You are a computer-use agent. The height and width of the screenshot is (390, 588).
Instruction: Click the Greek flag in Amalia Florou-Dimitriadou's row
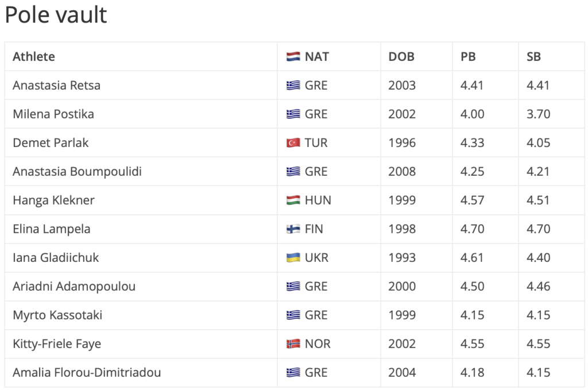point(293,373)
